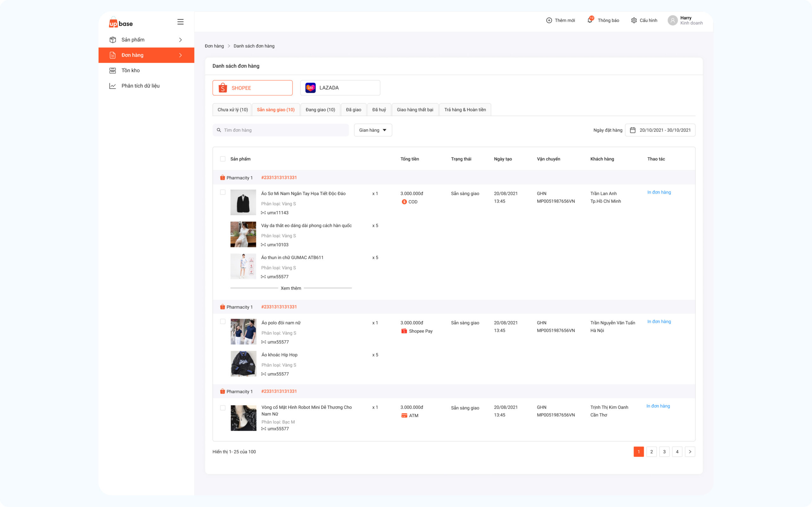Go to page 3 in pagination
812x507 pixels.
(664, 452)
